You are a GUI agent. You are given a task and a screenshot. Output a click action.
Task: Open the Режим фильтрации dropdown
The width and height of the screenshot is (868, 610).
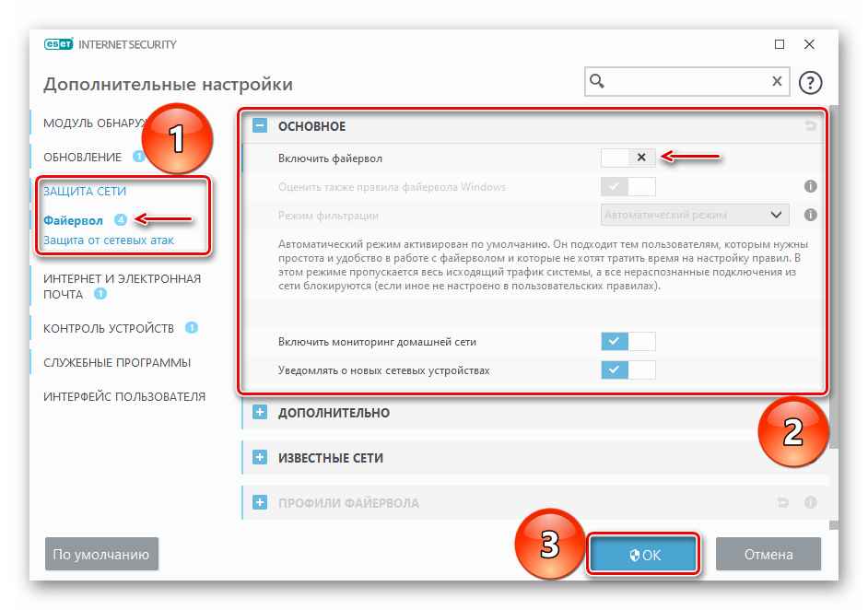pos(695,215)
